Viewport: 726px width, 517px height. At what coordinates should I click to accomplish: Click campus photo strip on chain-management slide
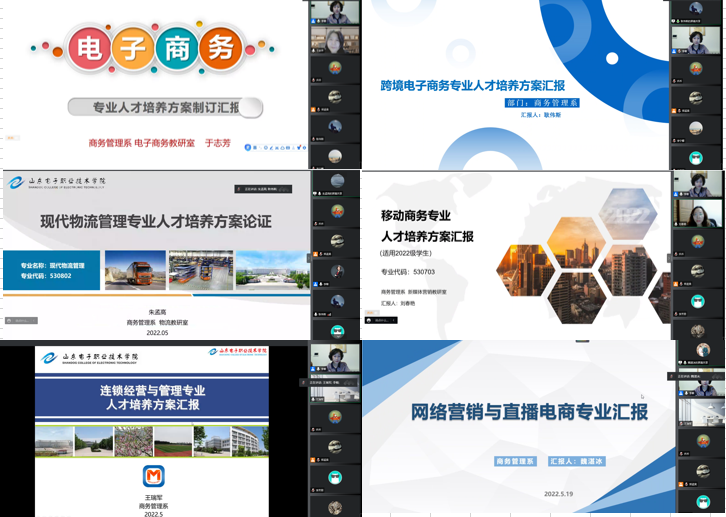[153, 441]
